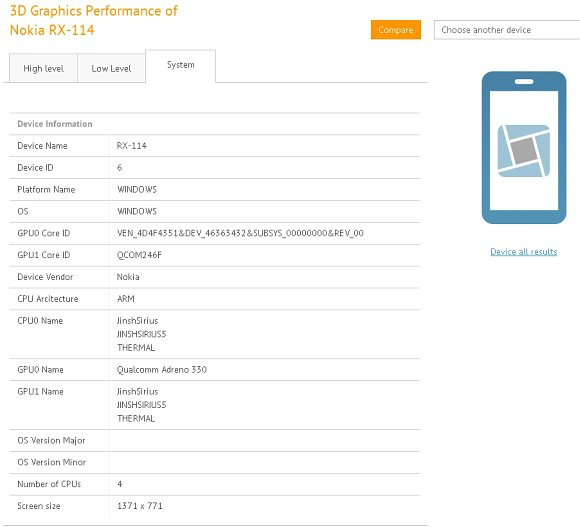Image resolution: width=580 pixels, height=527 pixels.
Task: Open the Device all results link
Action: (523, 251)
